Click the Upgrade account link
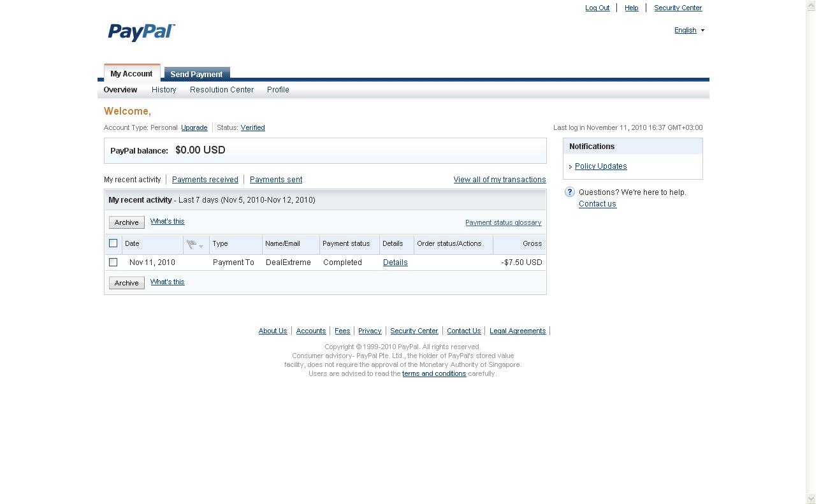The image size is (828, 504). (x=194, y=127)
